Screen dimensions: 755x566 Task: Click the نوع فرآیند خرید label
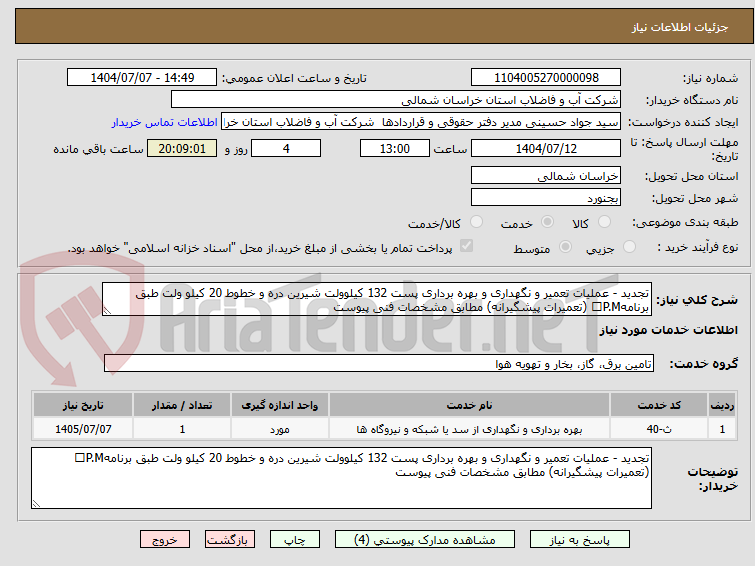[x=698, y=247]
